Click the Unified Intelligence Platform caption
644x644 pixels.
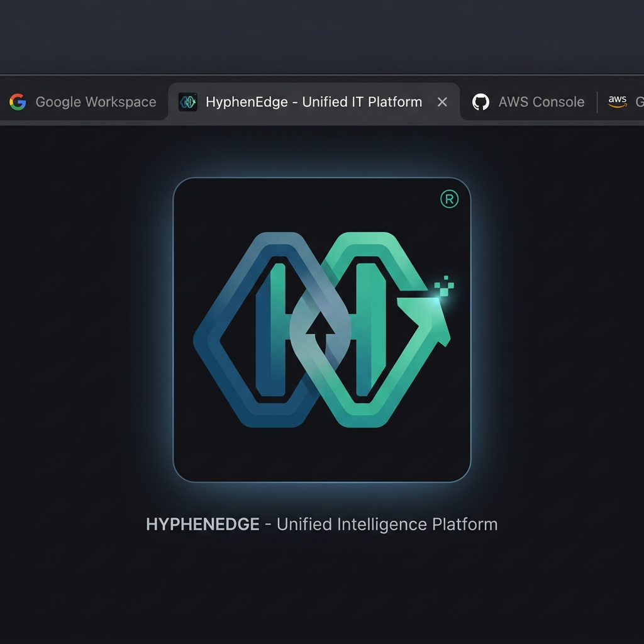click(x=387, y=525)
